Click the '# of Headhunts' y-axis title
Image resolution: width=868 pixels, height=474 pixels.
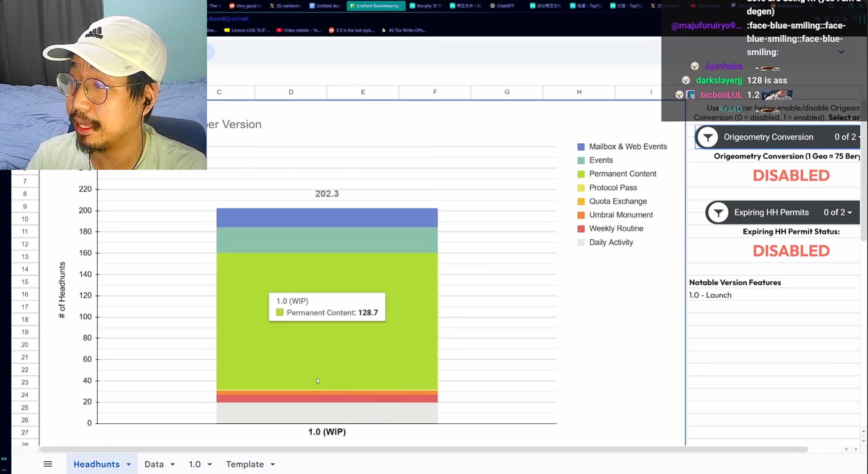62,290
